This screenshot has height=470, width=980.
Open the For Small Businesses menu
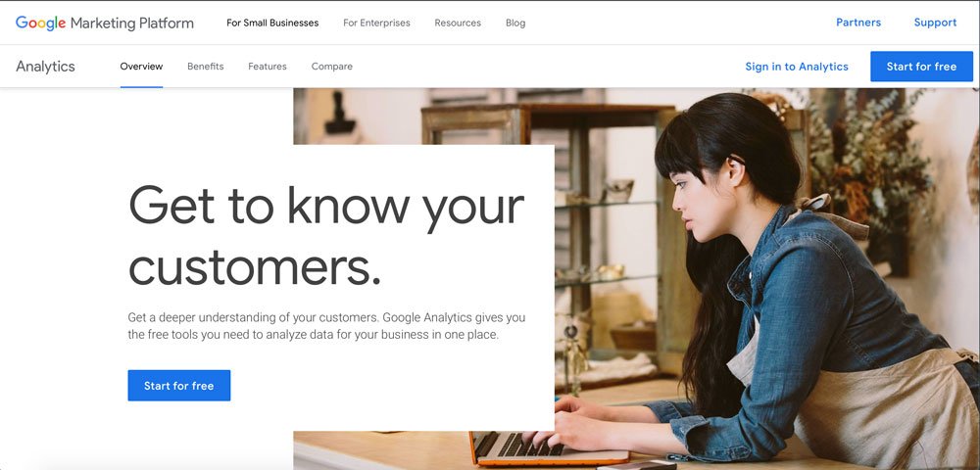(272, 23)
